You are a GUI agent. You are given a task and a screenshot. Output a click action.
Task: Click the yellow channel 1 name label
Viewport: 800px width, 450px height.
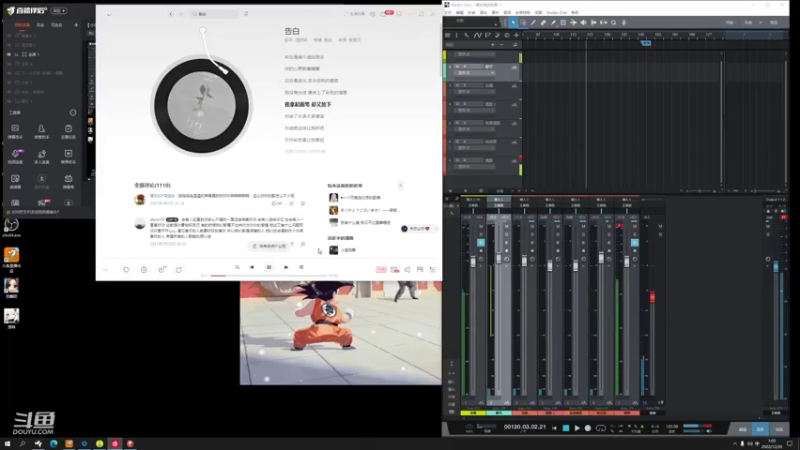click(x=473, y=413)
